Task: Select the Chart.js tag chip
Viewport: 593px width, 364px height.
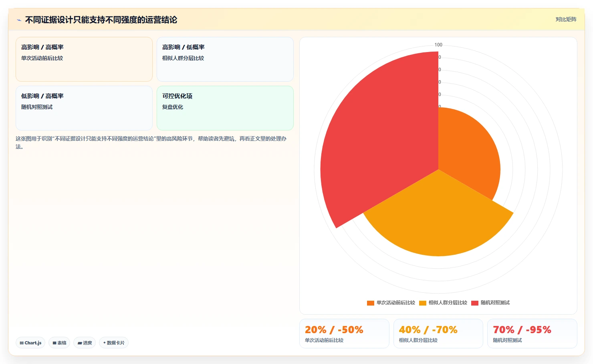Action: [30, 343]
